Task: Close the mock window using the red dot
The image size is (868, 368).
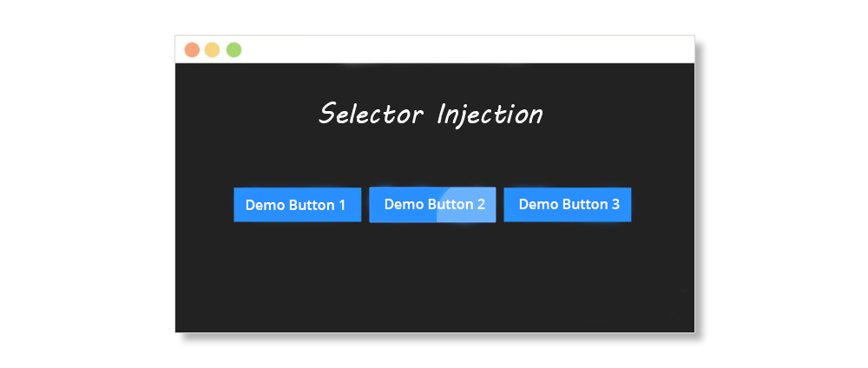Action: coord(192,49)
